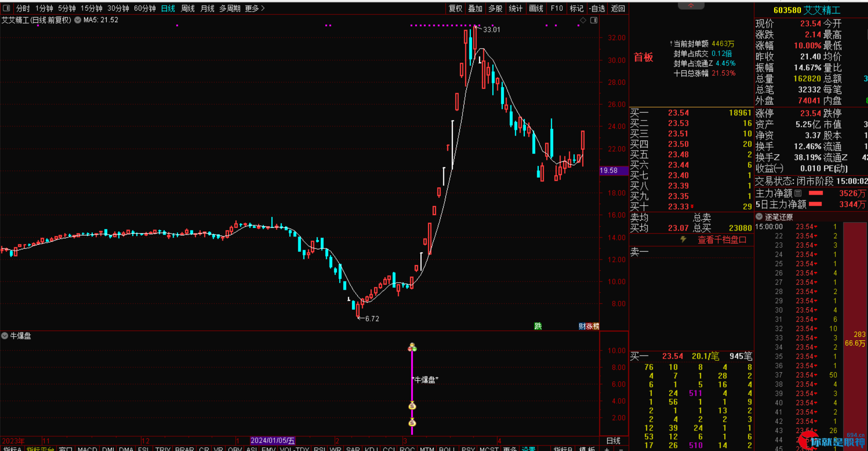This screenshot has height=451, width=868.
Task: Click the lightning icon beside 查看千档盘口
Action: click(683, 240)
